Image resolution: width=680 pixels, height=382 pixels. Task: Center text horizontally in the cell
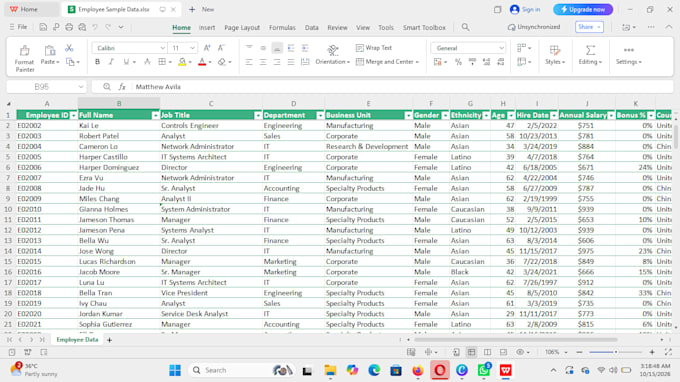point(263,62)
